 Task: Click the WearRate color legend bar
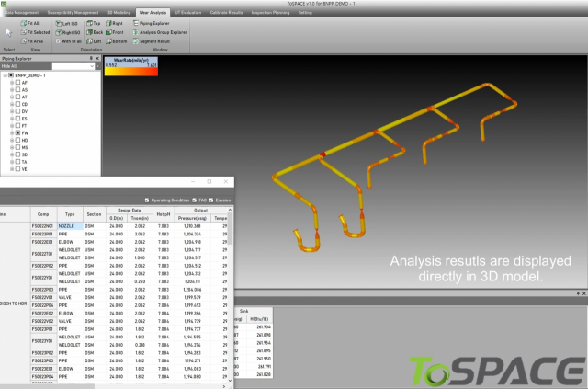coord(131,65)
